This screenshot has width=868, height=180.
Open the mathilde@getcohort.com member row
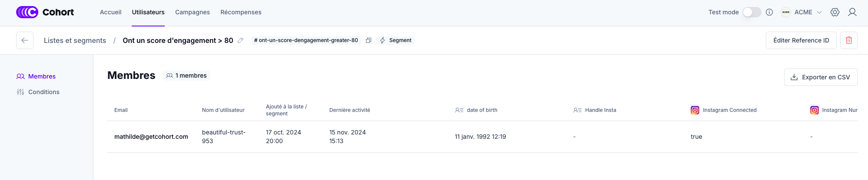click(151, 137)
